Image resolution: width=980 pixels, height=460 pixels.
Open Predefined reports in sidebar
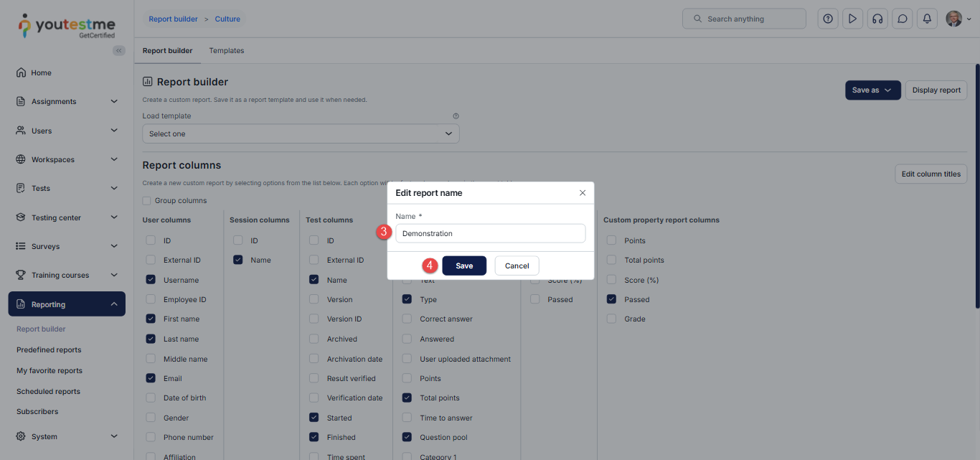click(x=49, y=350)
